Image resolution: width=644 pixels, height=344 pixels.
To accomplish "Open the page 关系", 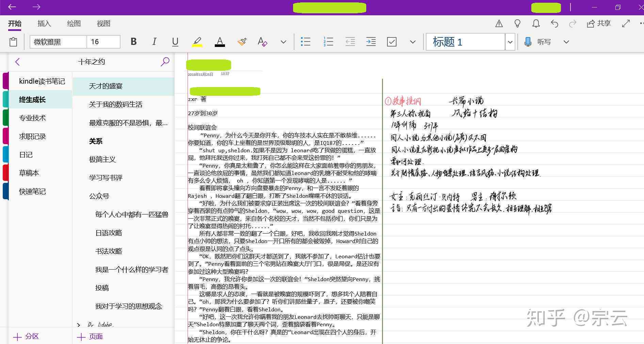I will pos(124,141).
